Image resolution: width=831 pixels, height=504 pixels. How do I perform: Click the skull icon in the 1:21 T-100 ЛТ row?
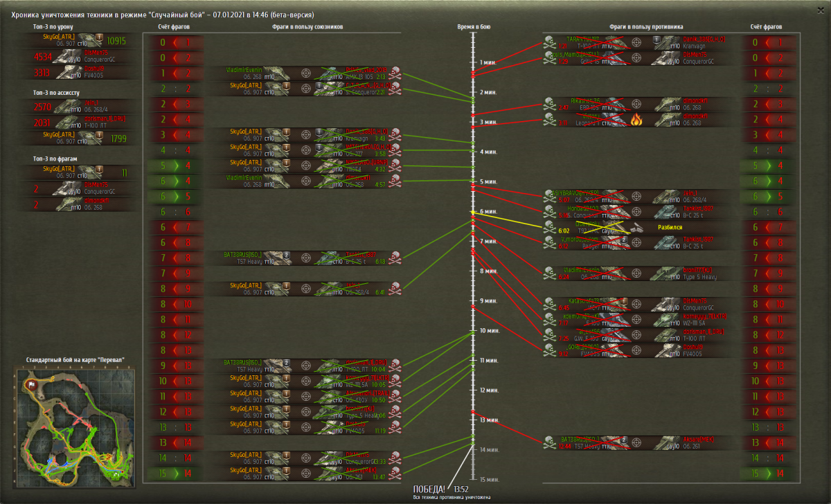[550, 43]
